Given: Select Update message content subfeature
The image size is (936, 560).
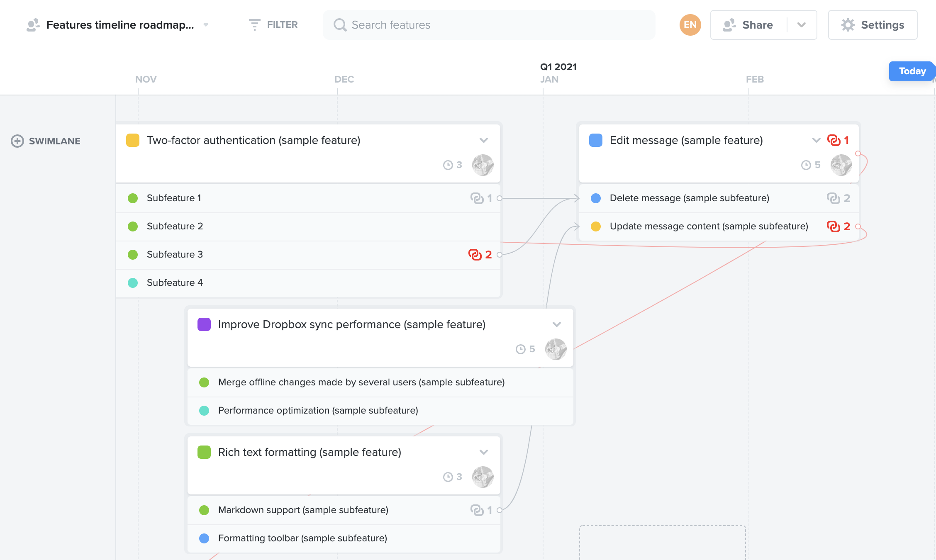Looking at the screenshot, I should tap(719, 226).
